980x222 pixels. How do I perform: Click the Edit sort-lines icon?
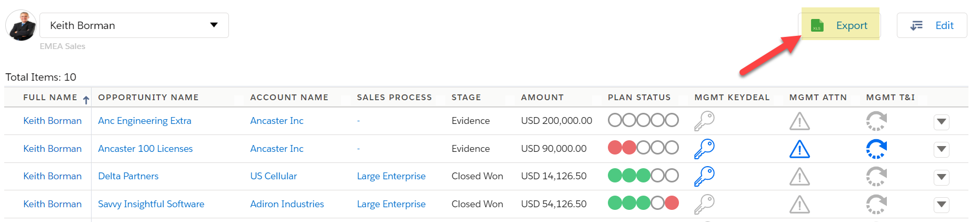tap(916, 25)
